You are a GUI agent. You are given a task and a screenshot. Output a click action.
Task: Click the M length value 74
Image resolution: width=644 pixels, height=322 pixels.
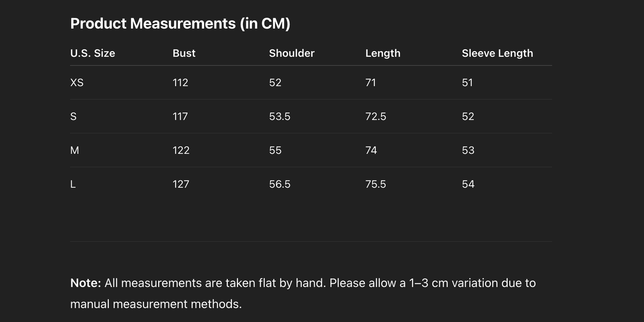coord(371,151)
